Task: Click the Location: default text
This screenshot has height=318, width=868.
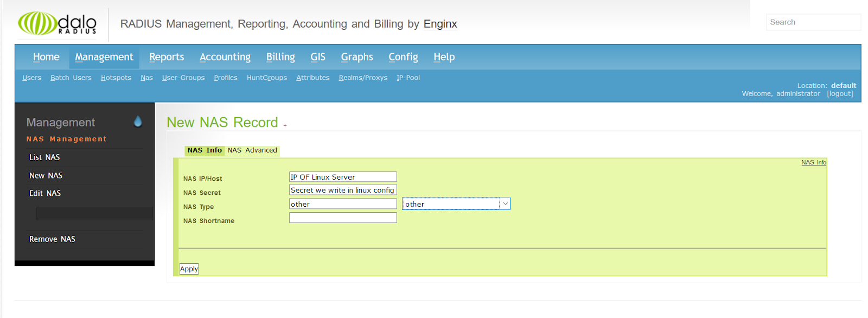Action: click(827, 86)
